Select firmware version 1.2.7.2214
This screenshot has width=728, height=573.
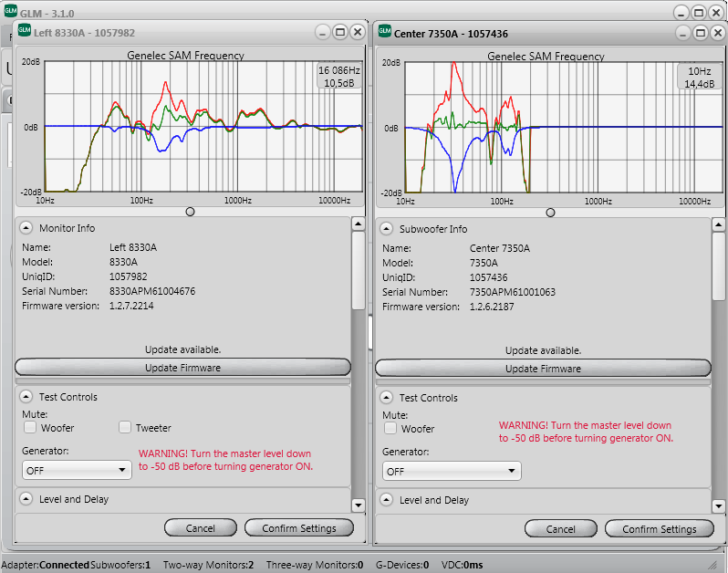(x=131, y=306)
